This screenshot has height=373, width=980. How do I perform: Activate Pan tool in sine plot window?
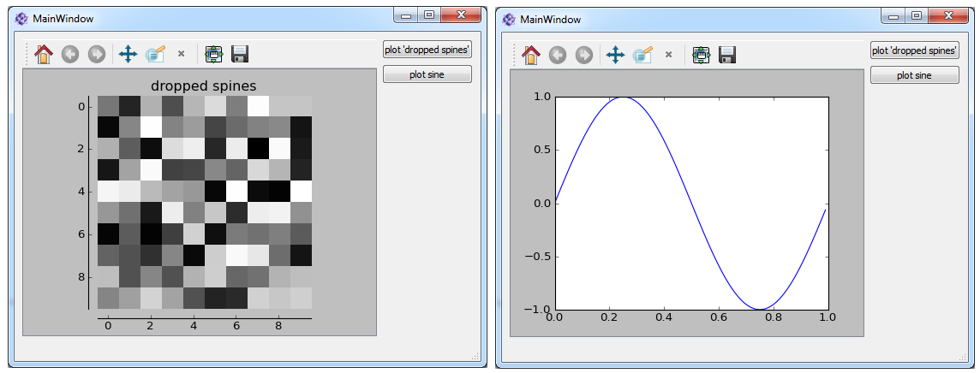615,55
